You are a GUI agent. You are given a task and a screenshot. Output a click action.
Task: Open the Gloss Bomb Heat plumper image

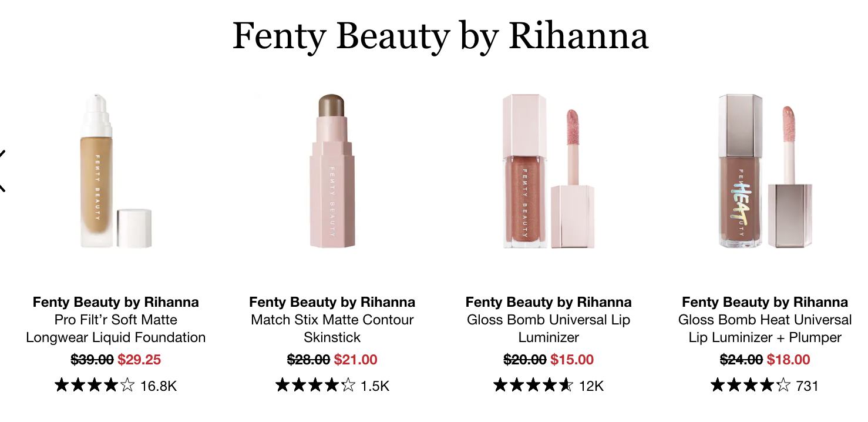(x=765, y=171)
